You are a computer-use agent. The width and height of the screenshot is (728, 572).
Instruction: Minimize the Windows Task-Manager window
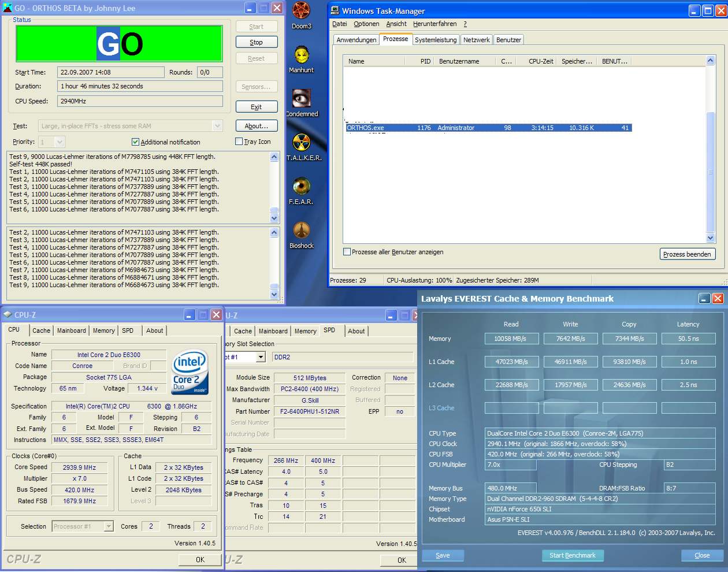pyautogui.click(x=695, y=10)
